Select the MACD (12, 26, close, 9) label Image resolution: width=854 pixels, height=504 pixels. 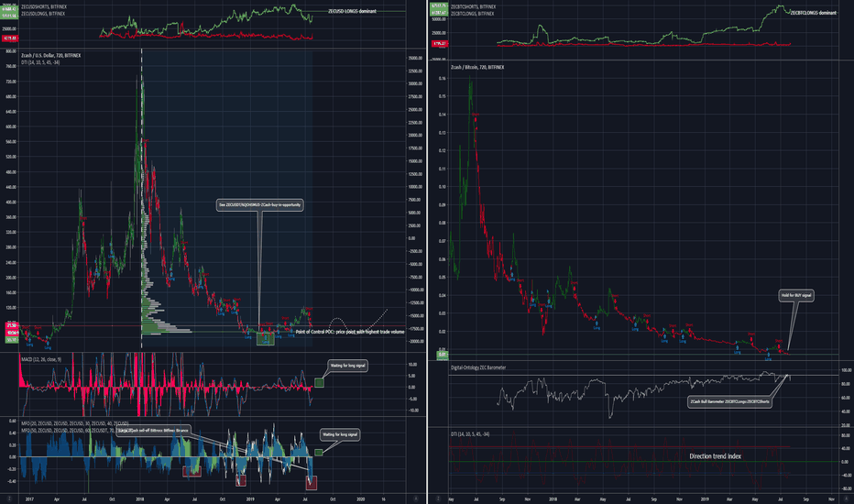(41, 359)
